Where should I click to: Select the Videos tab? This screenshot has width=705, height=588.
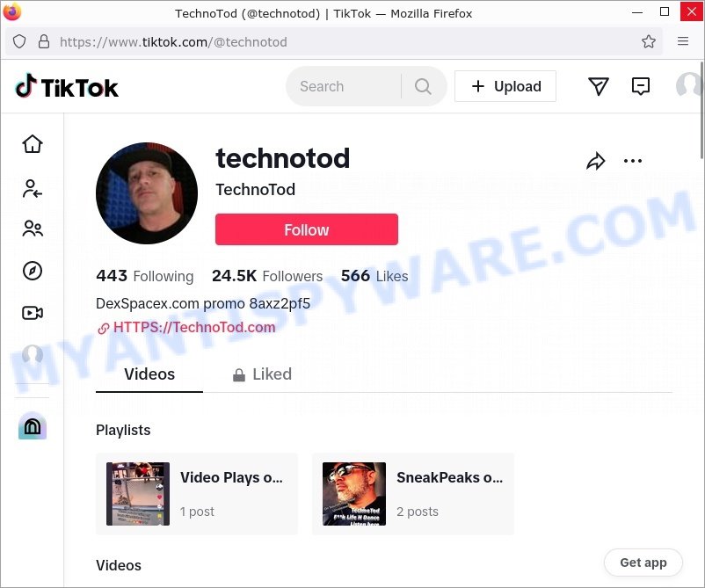point(149,374)
